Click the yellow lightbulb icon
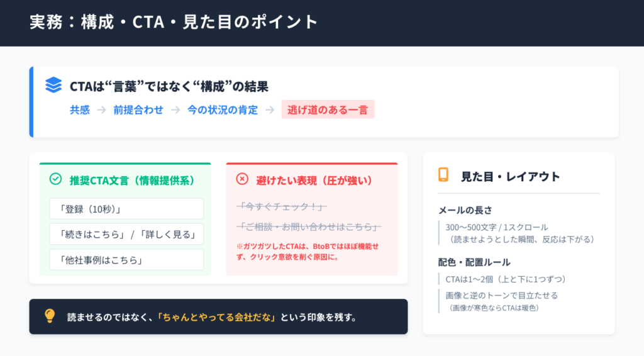Viewport: 644px width, 356px height. [x=50, y=316]
